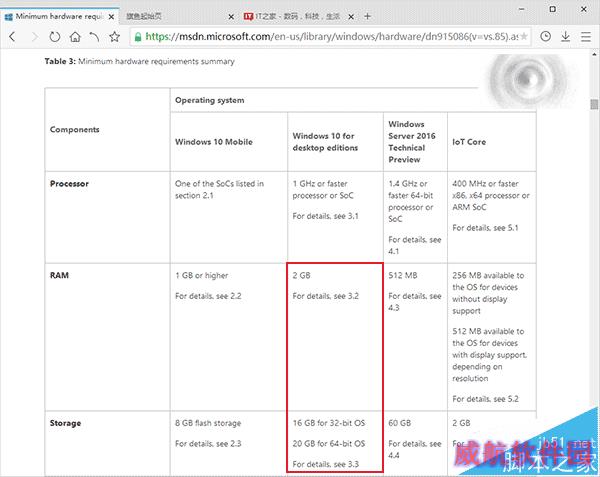This screenshot has width=600, height=477.
Task: Click the 'Processor' row label
Action: pos(69,184)
